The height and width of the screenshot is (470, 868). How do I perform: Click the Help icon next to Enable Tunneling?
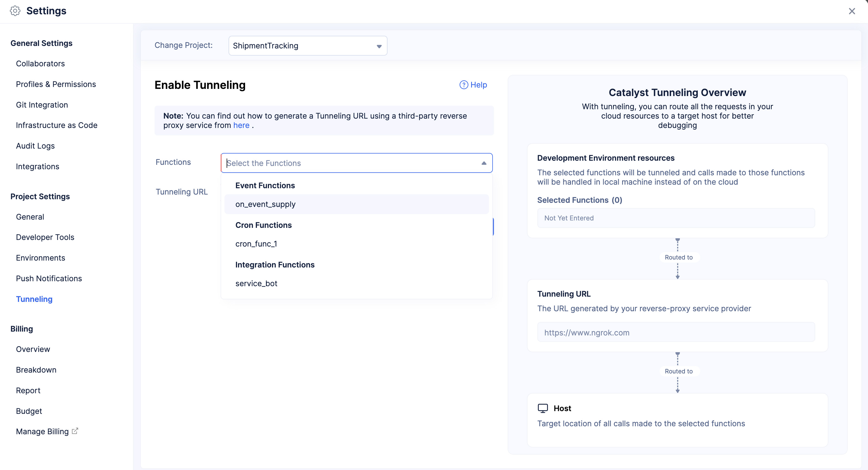(464, 84)
